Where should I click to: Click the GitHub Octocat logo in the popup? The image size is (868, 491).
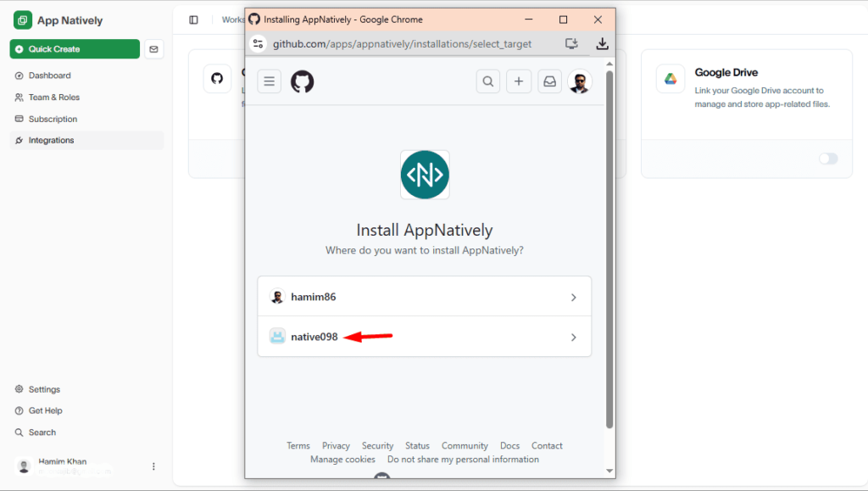pos(303,81)
